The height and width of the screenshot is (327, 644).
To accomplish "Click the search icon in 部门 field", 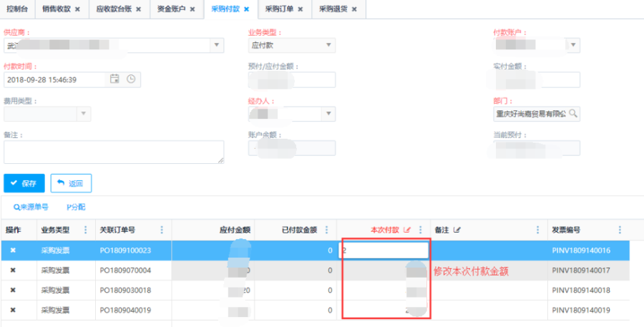I will [x=572, y=114].
